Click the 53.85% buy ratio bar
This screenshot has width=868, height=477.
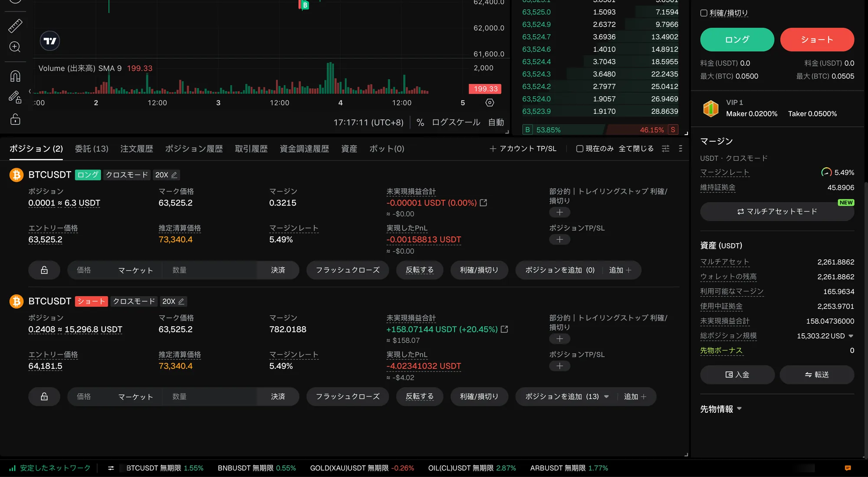point(563,130)
